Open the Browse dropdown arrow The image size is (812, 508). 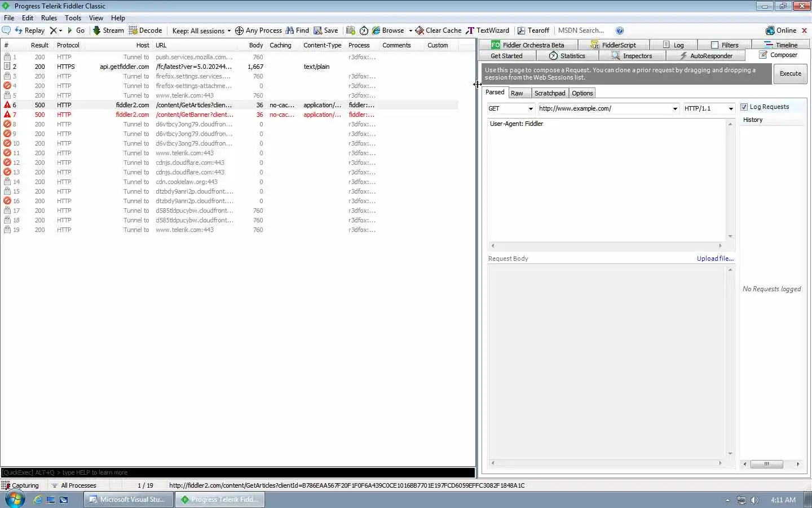click(411, 30)
